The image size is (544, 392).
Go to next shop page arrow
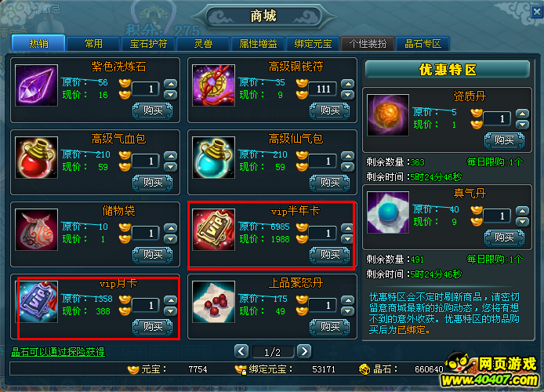304,351
